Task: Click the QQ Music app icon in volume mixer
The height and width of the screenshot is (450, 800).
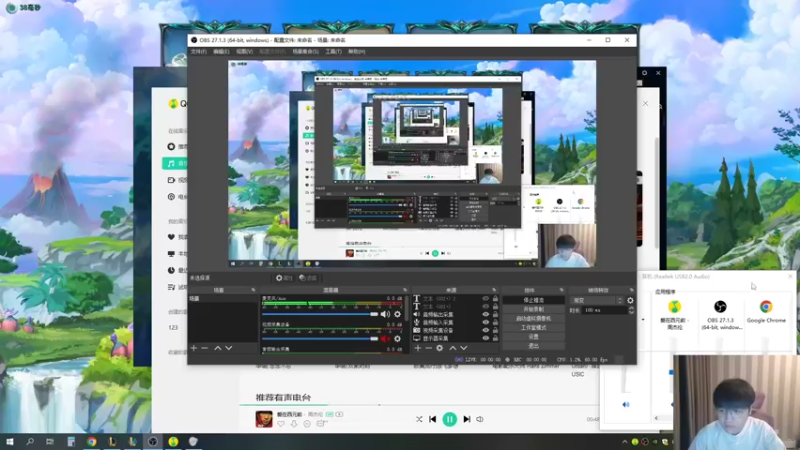Action: click(674, 307)
